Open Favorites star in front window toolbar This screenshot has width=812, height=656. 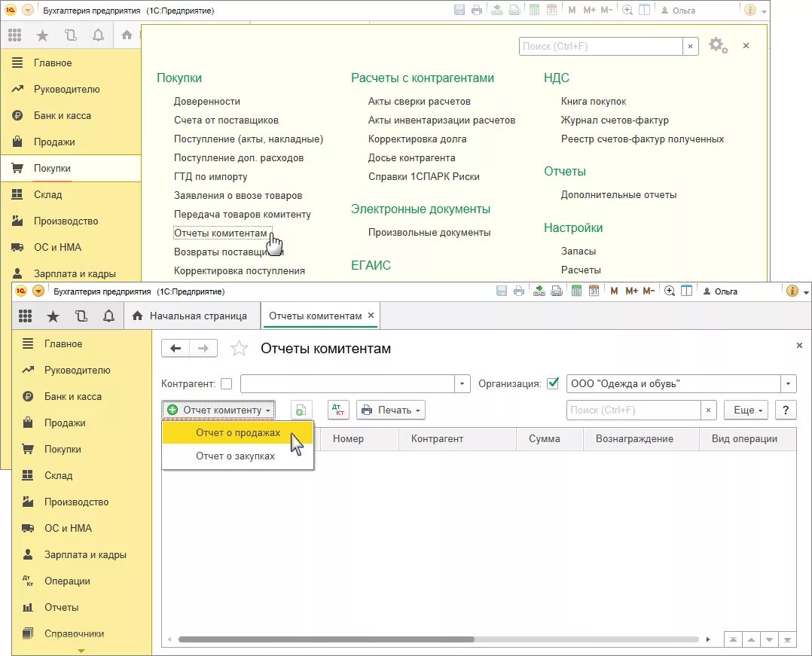[x=53, y=316]
